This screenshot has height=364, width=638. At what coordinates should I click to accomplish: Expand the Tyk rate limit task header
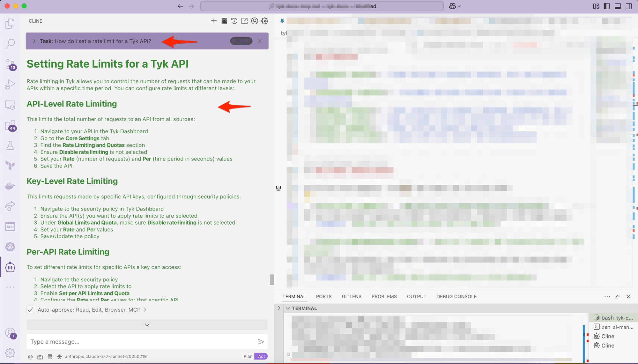point(34,41)
